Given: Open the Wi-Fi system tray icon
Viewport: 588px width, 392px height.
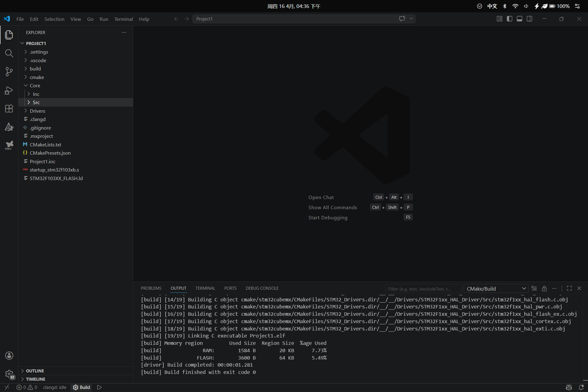Looking at the screenshot, I should click(x=515, y=6).
